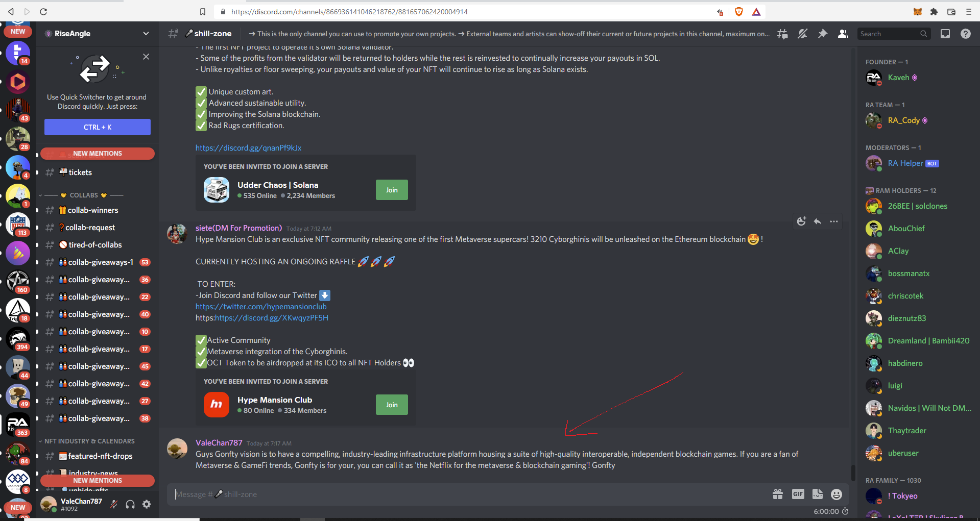
Task: Jump to new mentions above channel list
Action: (x=97, y=154)
